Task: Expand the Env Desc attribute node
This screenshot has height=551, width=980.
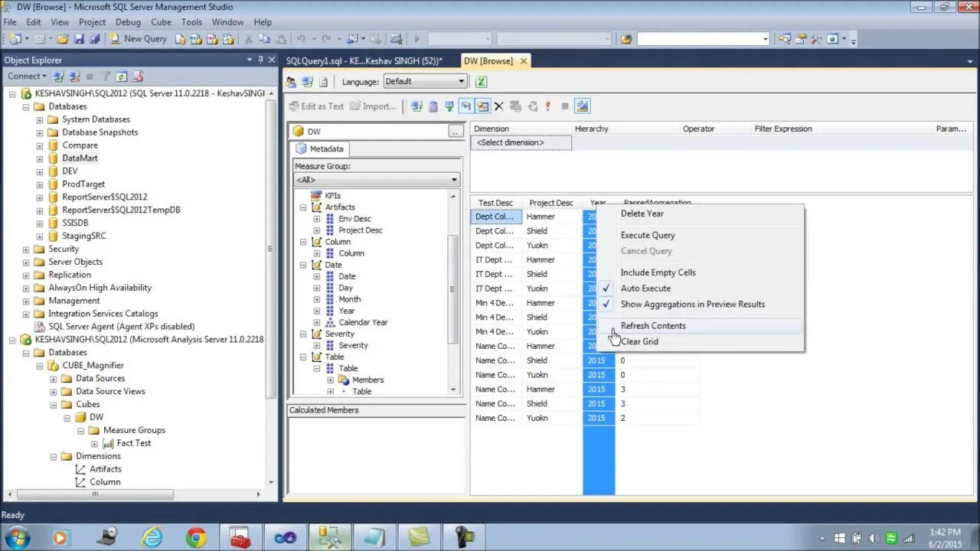Action: point(317,219)
